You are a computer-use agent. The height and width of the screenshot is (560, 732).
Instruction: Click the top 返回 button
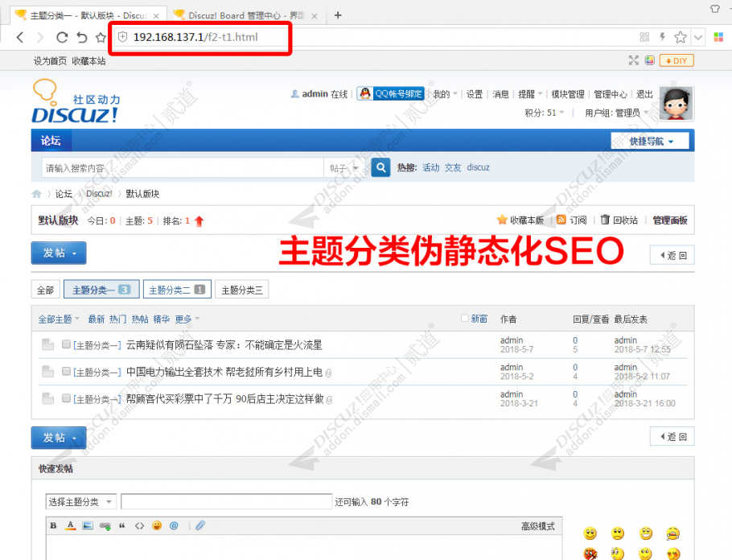pos(672,255)
